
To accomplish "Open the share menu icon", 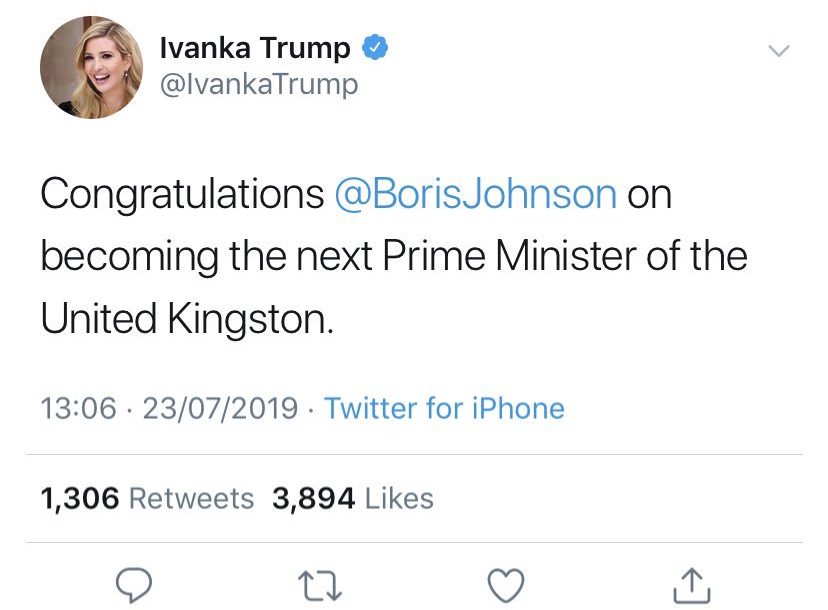I will 693,583.
